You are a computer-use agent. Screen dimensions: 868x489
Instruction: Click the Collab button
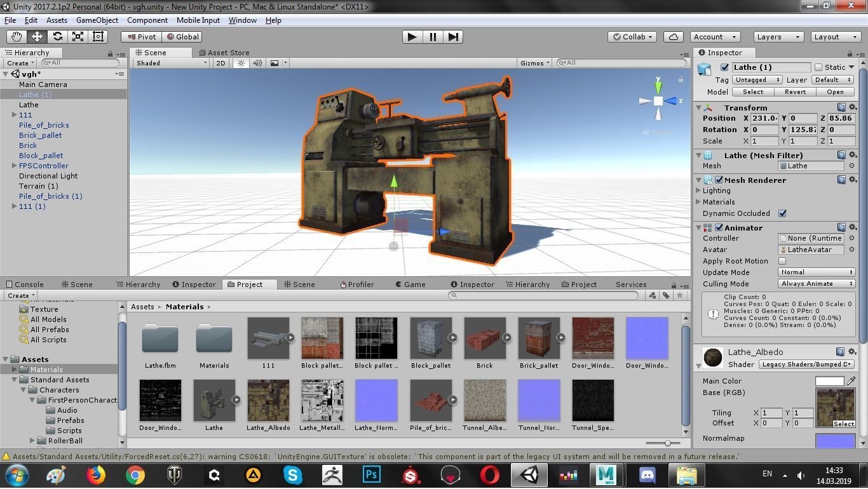point(632,37)
